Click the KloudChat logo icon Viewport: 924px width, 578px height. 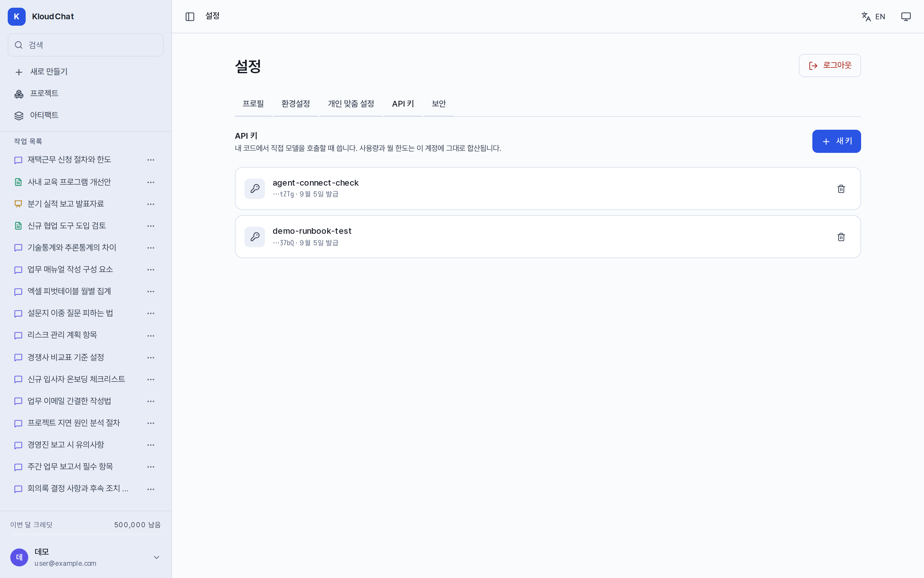click(x=16, y=16)
